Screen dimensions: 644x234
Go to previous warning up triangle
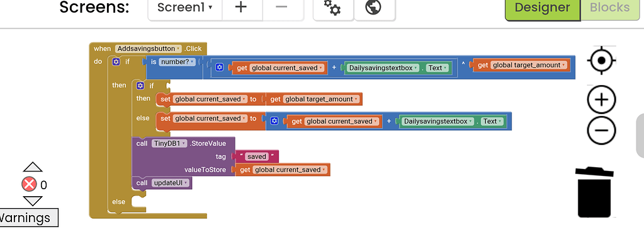[33, 167]
